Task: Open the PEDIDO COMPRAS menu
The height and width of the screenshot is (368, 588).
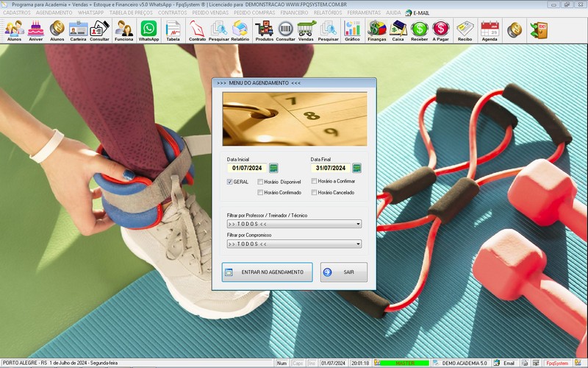Action: pyautogui.click(x=254, y=13)
